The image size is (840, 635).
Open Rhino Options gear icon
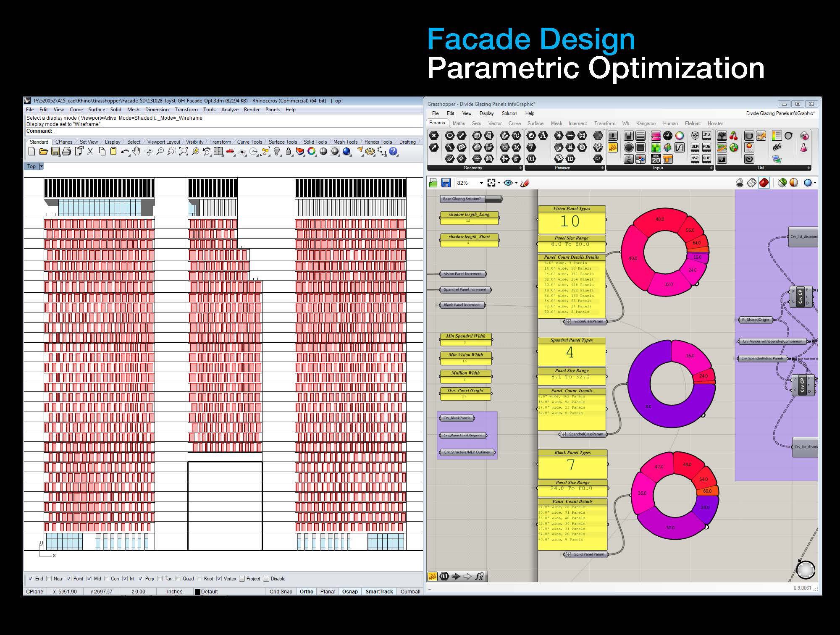pos(370,152)
